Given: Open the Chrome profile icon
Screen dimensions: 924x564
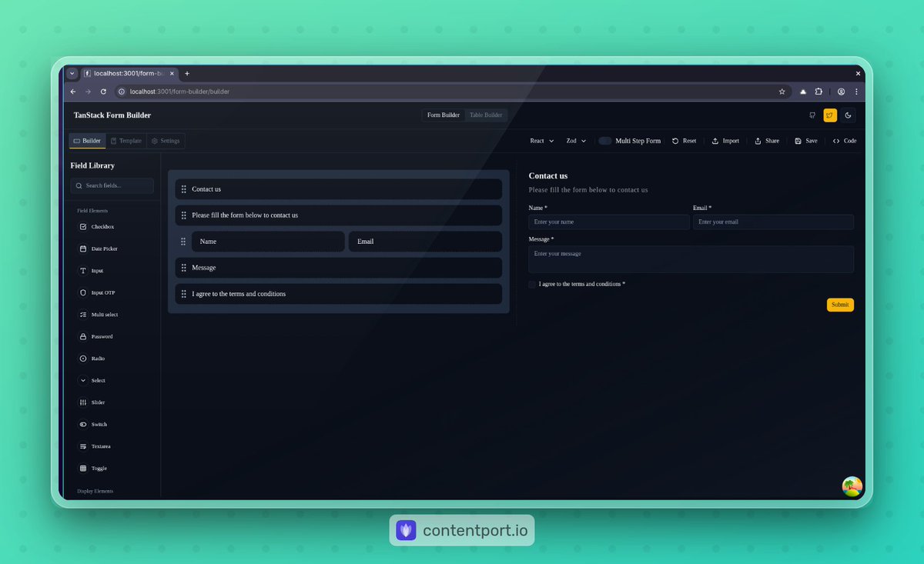Looking at the screenshot, I should tap(841, 92).
